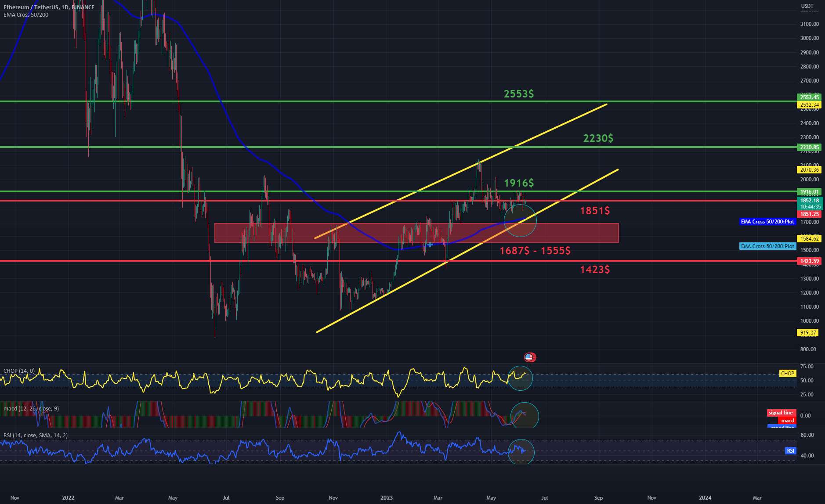Click the US flag economic event icon
Viewport: 825px width, 504px height.
(529, 357)
